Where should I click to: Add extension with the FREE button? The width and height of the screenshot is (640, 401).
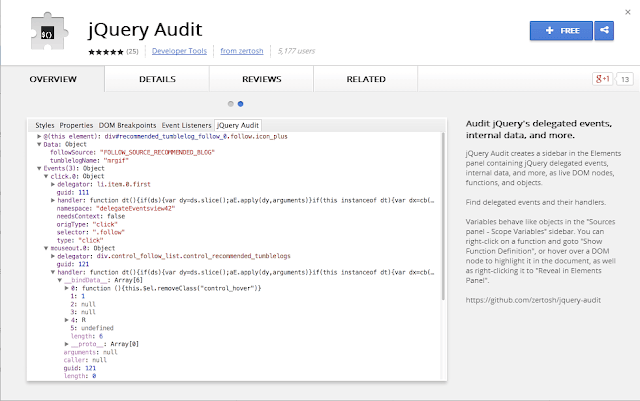point(561,31)
